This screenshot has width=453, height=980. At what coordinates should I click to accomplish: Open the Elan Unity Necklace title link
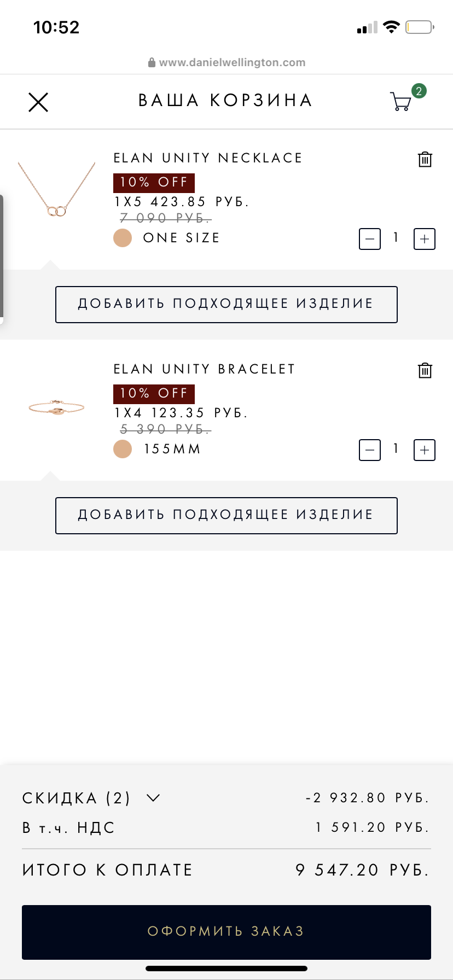208,158
